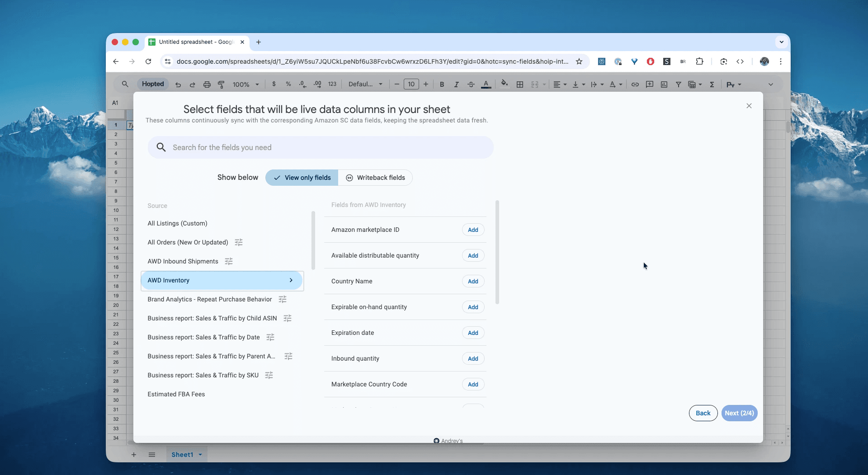
Task: Open filter settings for Sales & Traffic by SKU
Action: [269, 376]
